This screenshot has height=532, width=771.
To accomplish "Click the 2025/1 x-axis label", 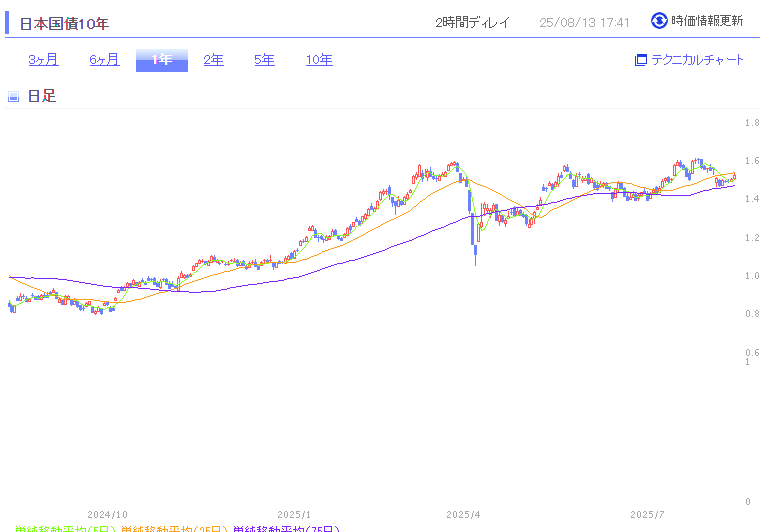I will pyautogui.click(x=294, y=514).
